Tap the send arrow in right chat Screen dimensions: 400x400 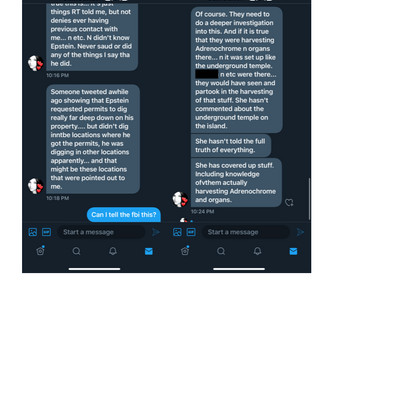tap(300, 232)
